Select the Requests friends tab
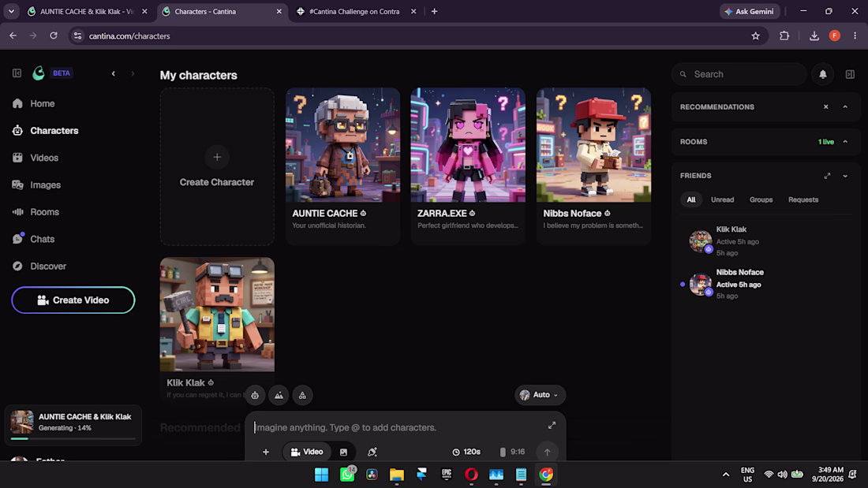The width and height of the screenshot is (868, 488). pos(803,199)
